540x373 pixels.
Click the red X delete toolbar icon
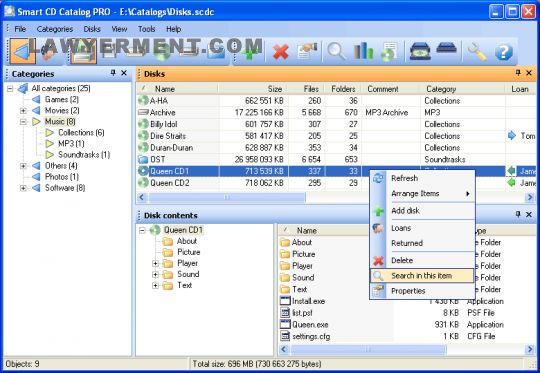pos(280,52)
